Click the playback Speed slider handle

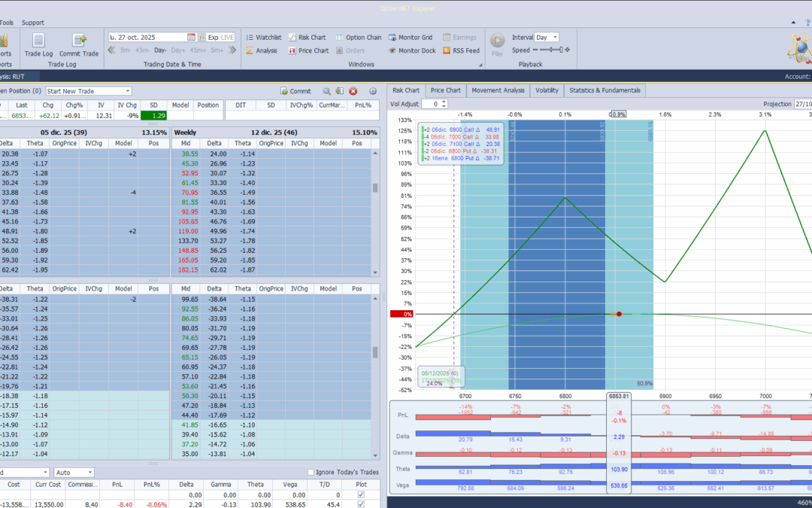(560, 50)
